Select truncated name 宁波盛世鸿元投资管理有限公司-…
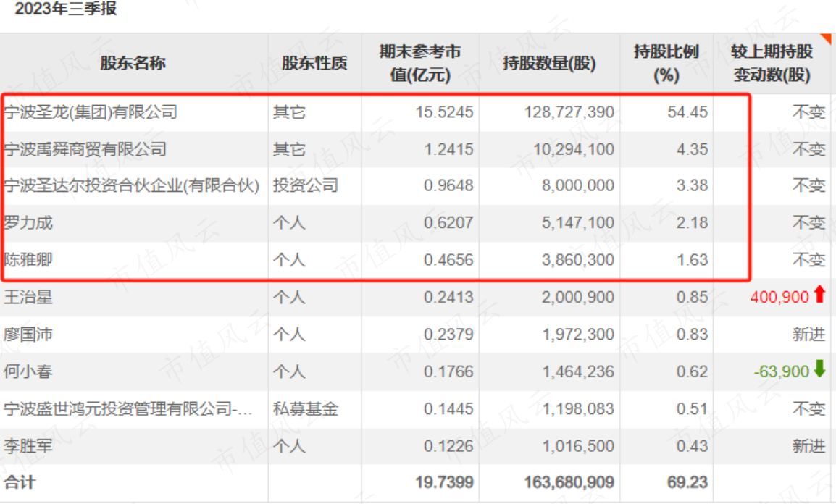The width and height of the screenshot is (836, 504). coord(128,408)
